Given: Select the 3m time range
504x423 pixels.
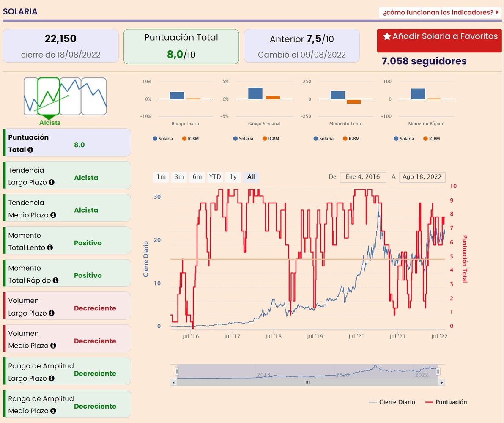Looking at the screenshot, I should click(179, 177).
